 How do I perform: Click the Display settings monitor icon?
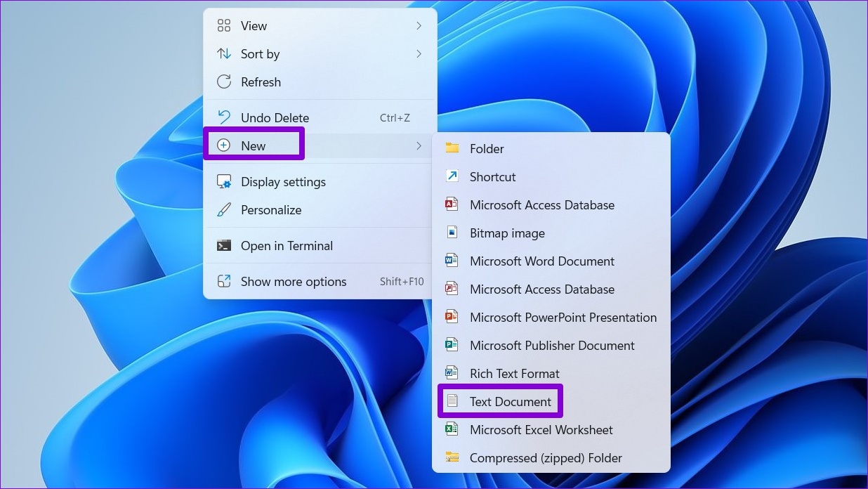(224, 182)
